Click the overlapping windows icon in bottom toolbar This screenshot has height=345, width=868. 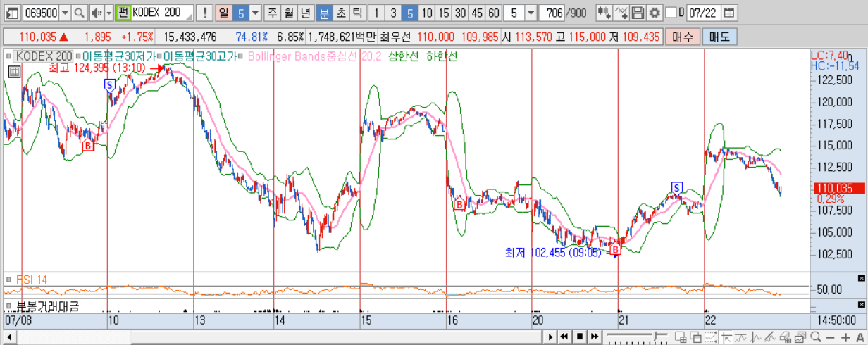tap(696, 337)
